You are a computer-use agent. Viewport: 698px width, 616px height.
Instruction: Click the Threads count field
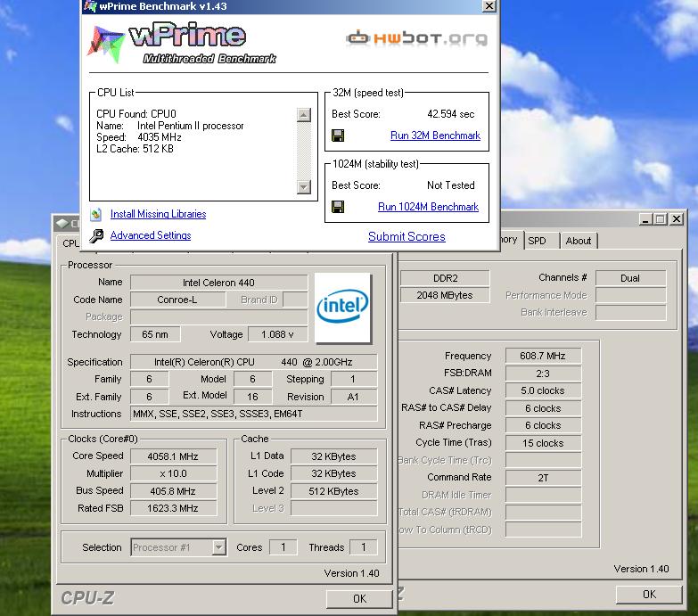363,547
